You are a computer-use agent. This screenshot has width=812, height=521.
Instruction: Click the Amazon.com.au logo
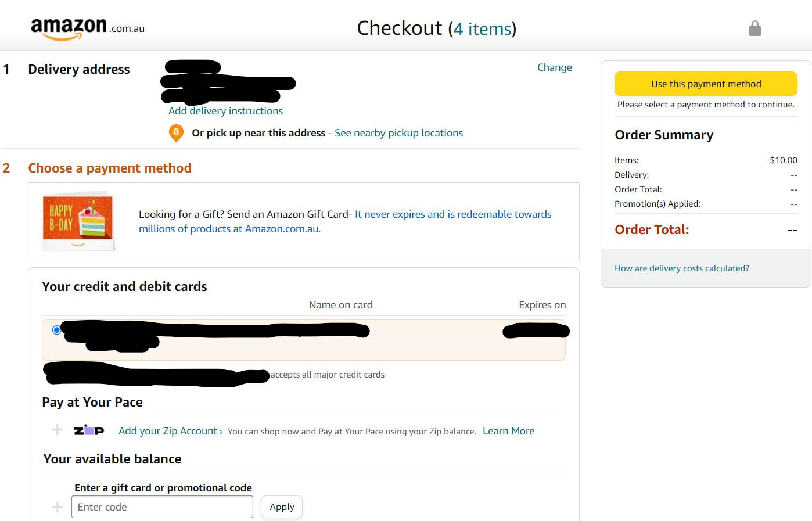pyautogui.click(x=88, y=28)
